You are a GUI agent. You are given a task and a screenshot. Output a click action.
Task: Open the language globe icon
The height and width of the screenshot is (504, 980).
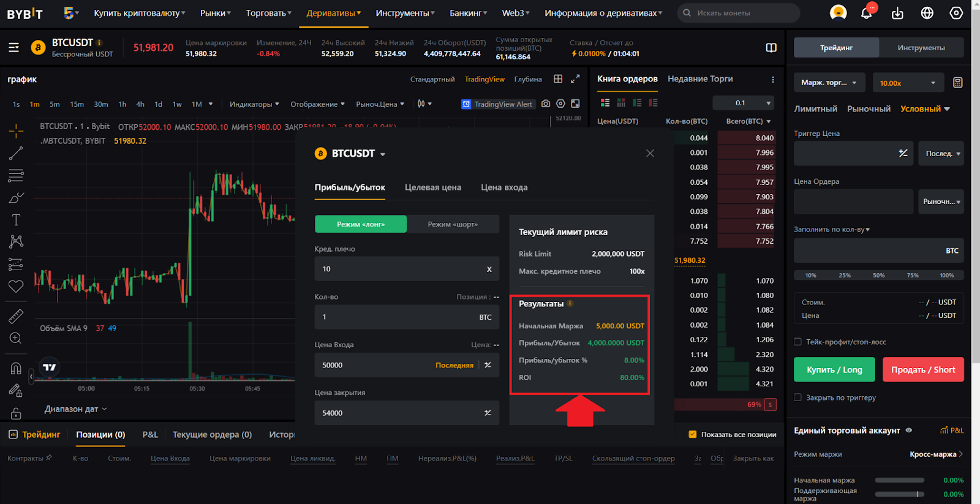pyautogui.click(x=927, y=13)
